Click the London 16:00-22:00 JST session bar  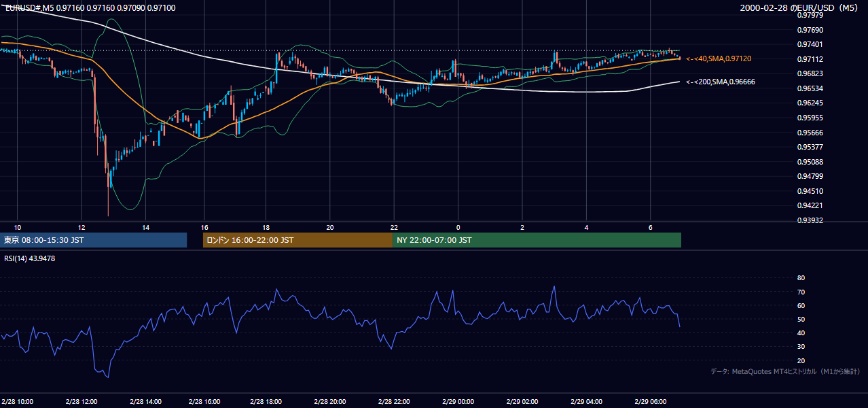click(x=297, y=240)
